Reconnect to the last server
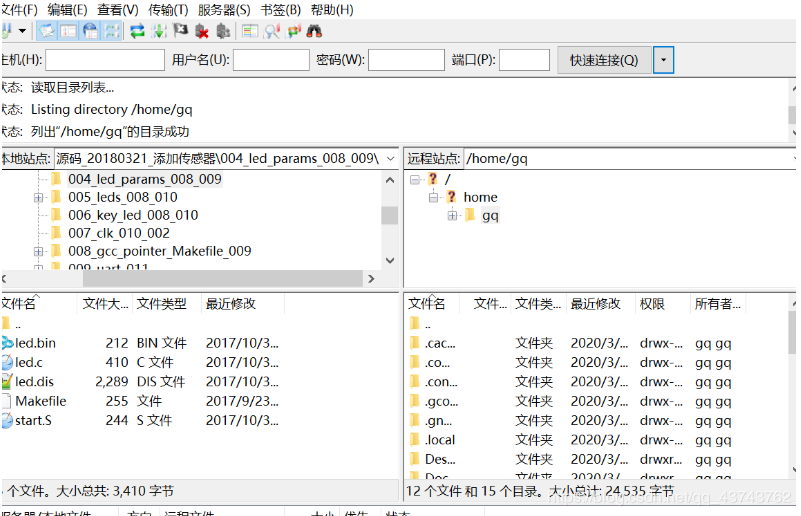The width and height of the screenshot is (801, 516). click(x=223, y=31)
